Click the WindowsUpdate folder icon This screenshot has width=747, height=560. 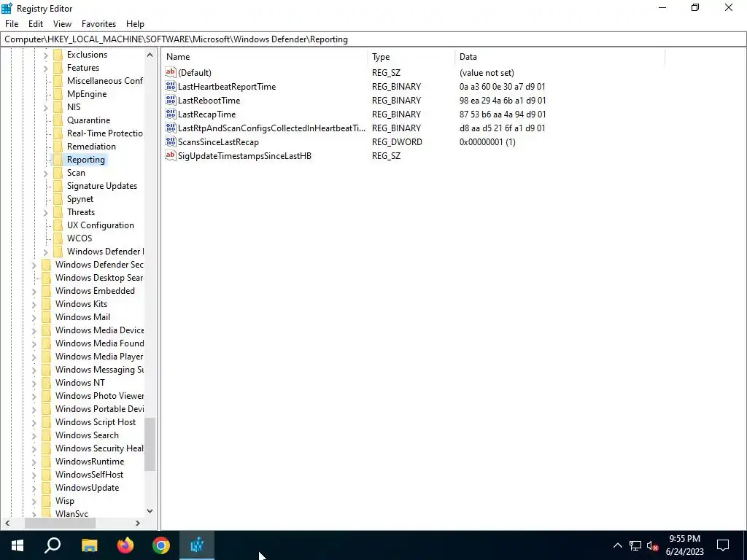(x=46, y=488)
